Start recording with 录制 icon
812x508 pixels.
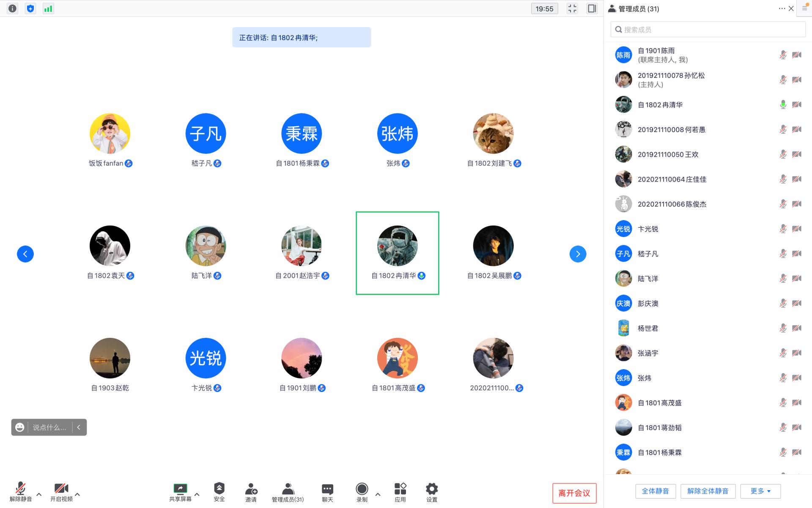[x=362, y=492]
